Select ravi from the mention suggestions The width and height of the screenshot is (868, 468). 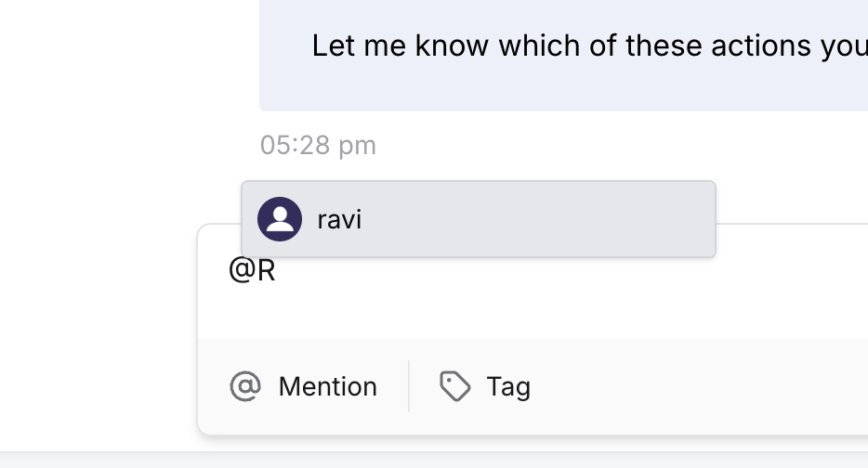point(478,220)
